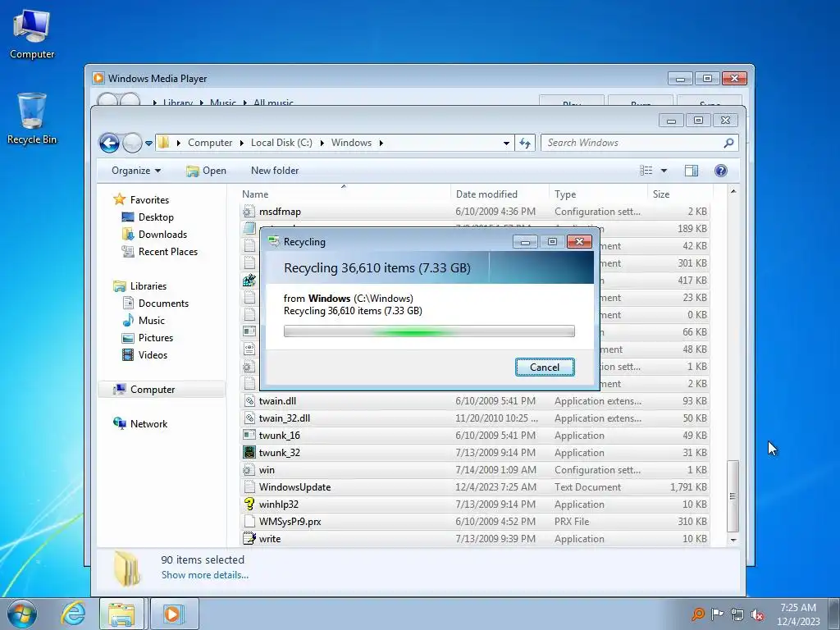840x630 pixels.
Task: Click the Windows Explorer taskbar button
Action: 121,614
